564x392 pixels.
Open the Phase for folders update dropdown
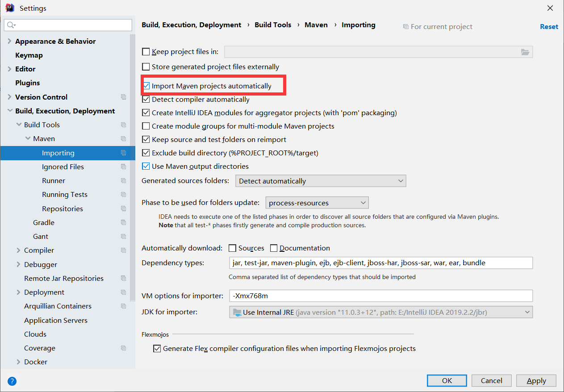click(317, 203)
